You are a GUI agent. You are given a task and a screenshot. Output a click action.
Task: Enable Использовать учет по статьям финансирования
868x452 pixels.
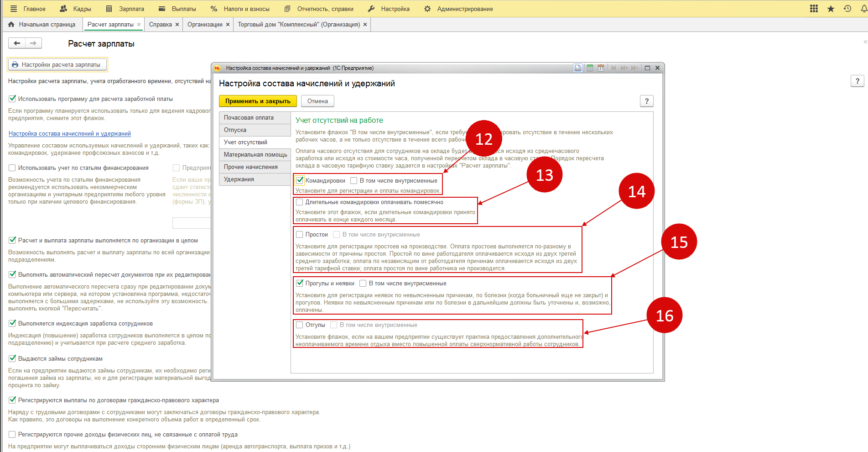point(12,168)
